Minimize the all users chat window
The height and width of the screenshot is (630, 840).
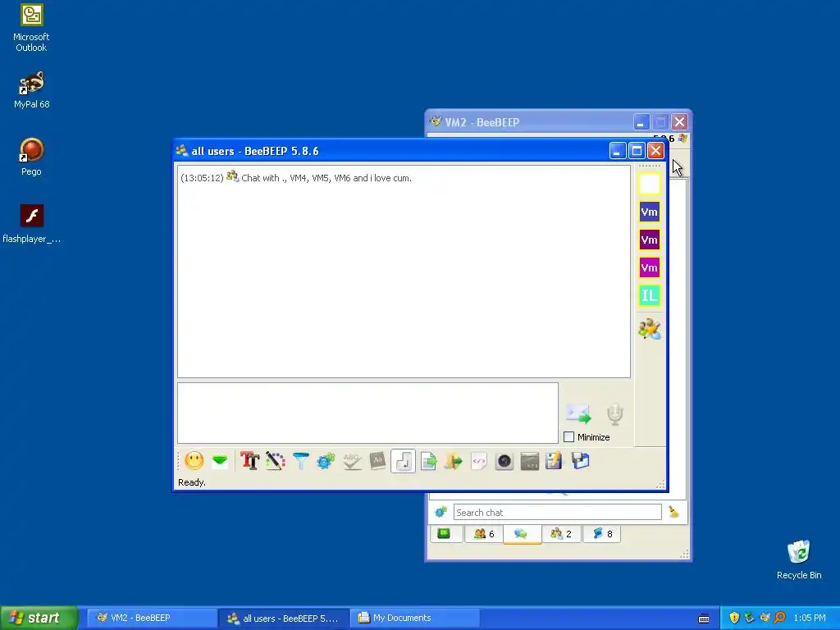pyautogui.click(x=618, y=151)
